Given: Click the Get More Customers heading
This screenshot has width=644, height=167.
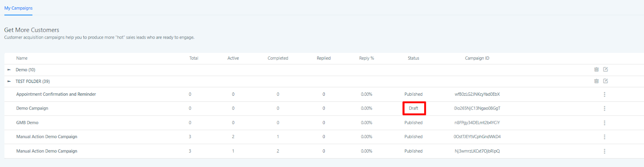Looking at the screenshot, I should click(x=32, y=30).
